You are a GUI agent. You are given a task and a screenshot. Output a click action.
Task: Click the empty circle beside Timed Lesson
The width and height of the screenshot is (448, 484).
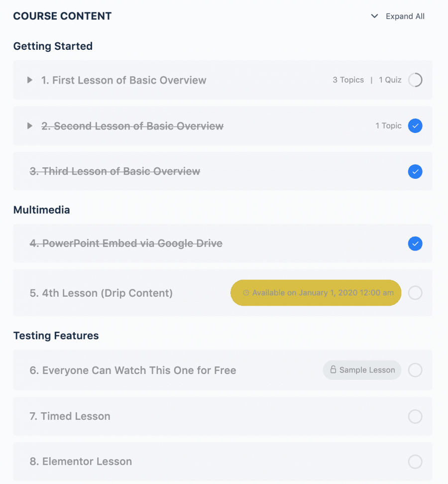[415, 416]
